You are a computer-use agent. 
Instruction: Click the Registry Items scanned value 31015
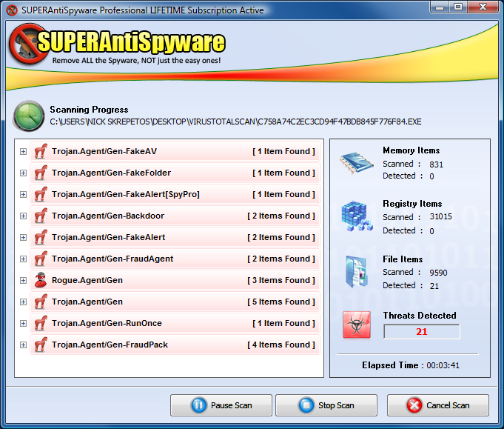click(x=440, y=216)
